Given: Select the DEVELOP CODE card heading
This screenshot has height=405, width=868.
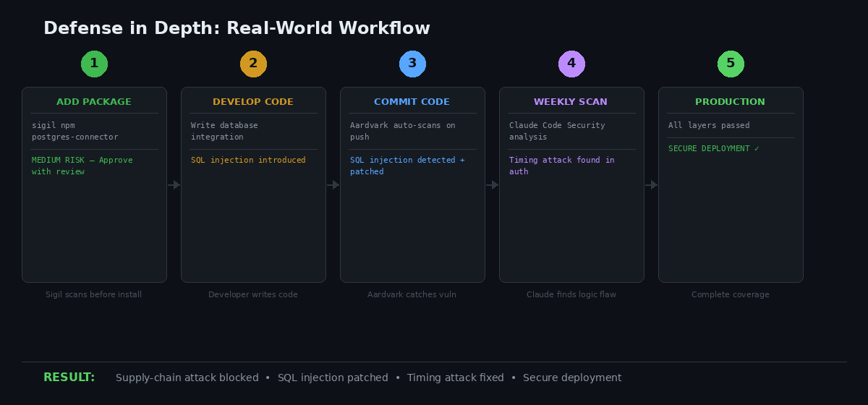Looking at the screenshot, I should tap(253, 102).
